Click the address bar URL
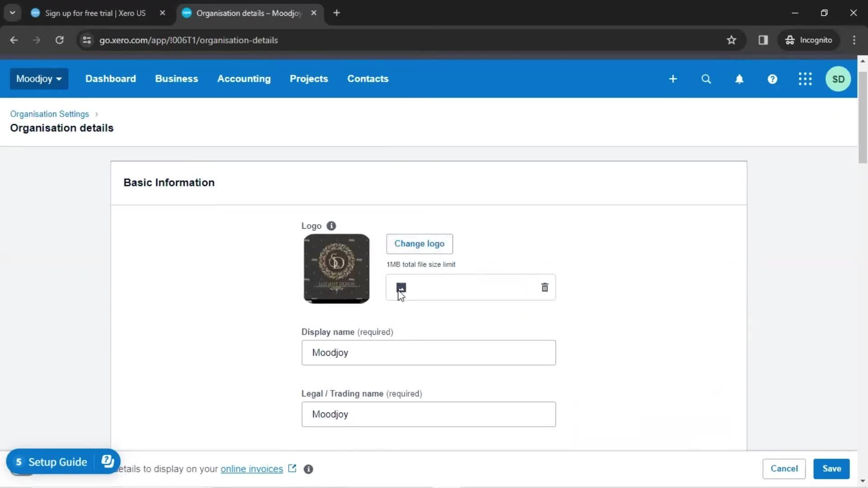This screenshot has height=488, width=868. tap(189, 40)
